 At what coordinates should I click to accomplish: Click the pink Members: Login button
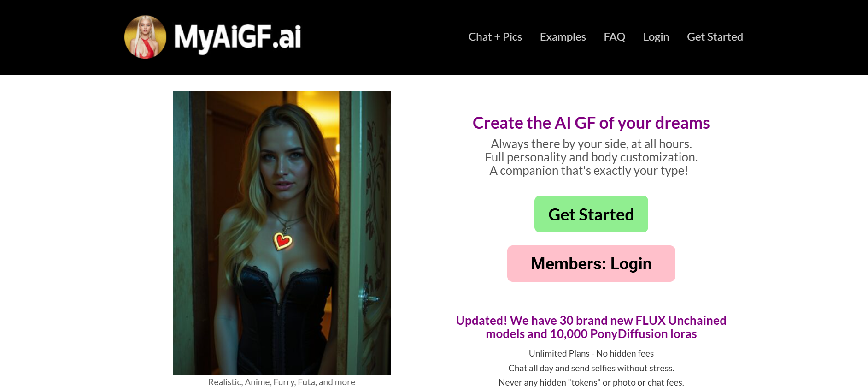click(x=591, y=263)
